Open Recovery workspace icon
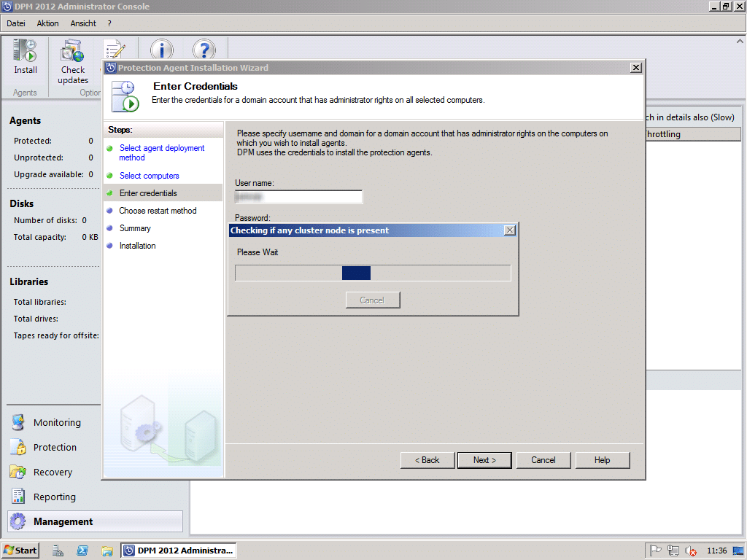747x560 pixels. click(x=18, y=472)
